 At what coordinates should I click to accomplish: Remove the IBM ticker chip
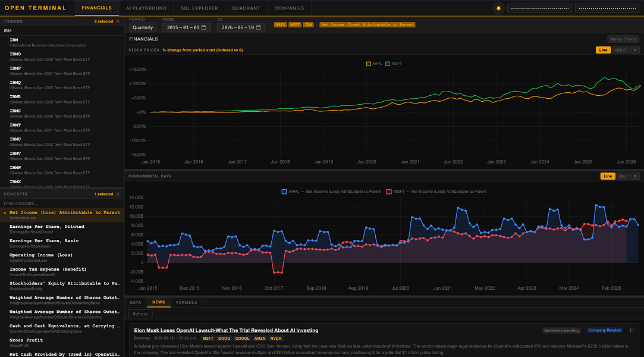pyautogui.click(x=309, y=24)
